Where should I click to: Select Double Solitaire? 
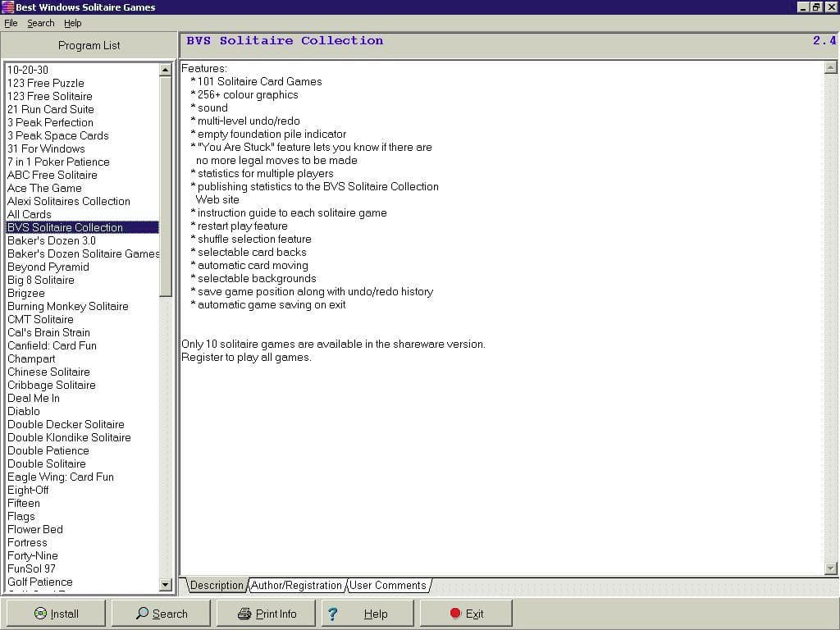82,463
